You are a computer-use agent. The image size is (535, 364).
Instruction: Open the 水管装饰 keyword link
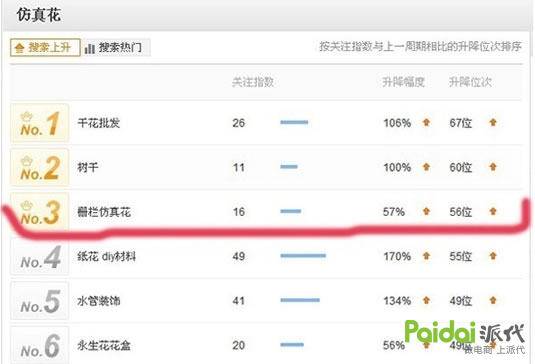tap(99, 301)
